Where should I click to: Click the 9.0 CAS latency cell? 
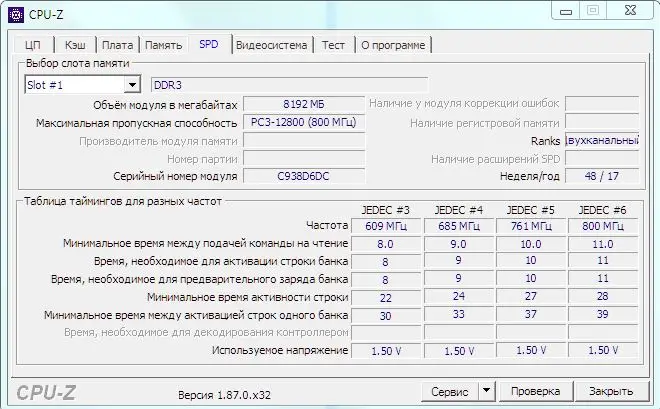[459, 244]
